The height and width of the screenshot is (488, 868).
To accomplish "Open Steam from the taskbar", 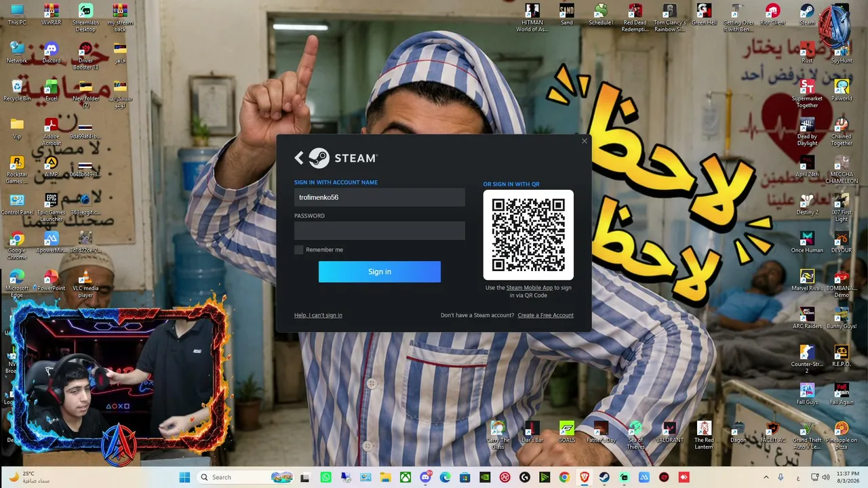I will click(604, 477).
